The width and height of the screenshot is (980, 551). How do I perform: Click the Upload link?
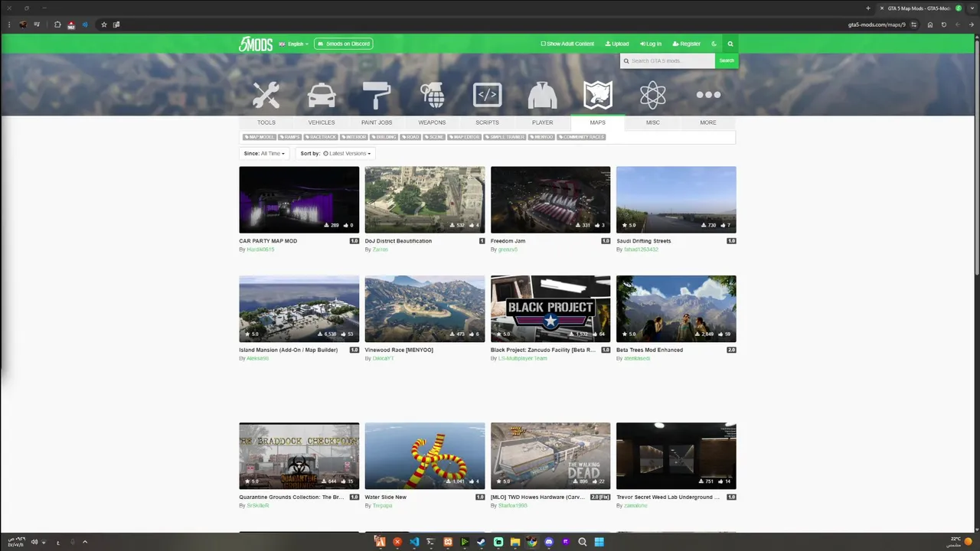click(617, 44)
